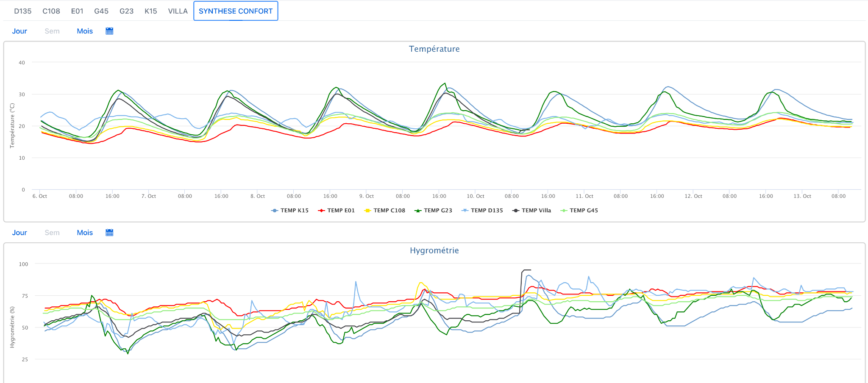Toggle TEMP K15 series in legend
The image size is (868, 383).
pos(290,211)
